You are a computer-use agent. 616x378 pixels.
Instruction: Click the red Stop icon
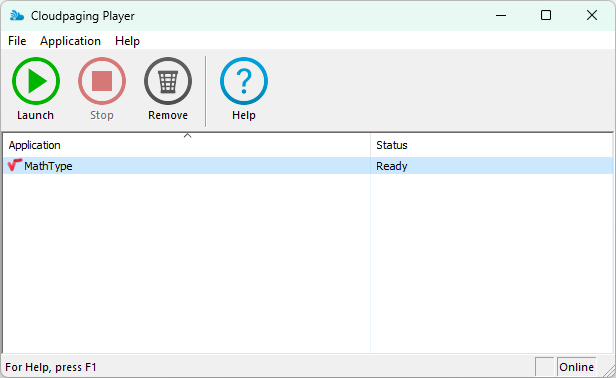tap(102, 81)
